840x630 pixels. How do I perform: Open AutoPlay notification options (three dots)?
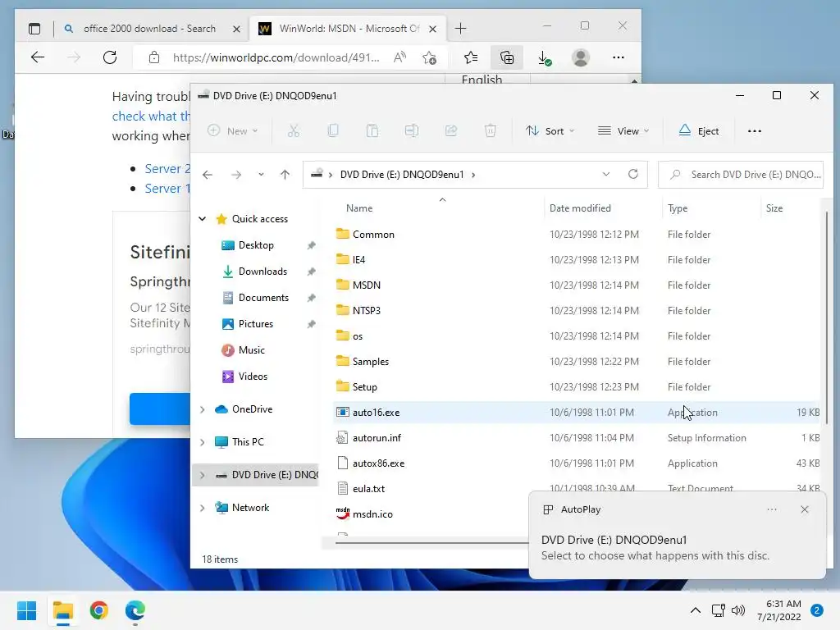[x=771, y=509]
